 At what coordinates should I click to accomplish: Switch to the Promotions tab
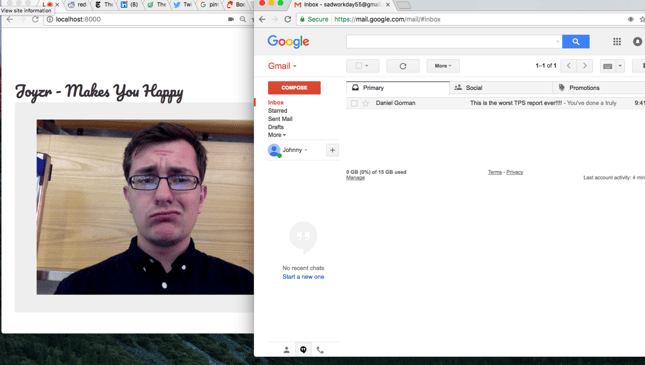click(x=599, y=88)
